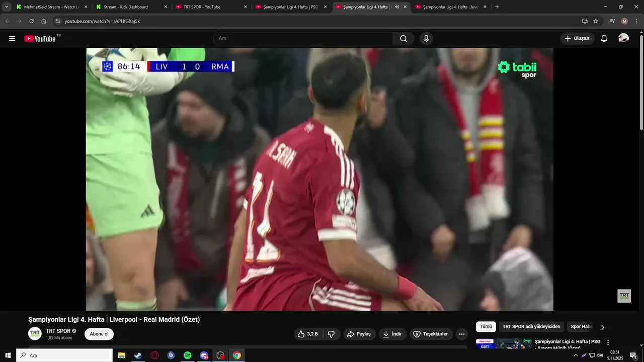Open the account avatar menu
This screenshot has width=644, height=362.
[x=623, y=38]
